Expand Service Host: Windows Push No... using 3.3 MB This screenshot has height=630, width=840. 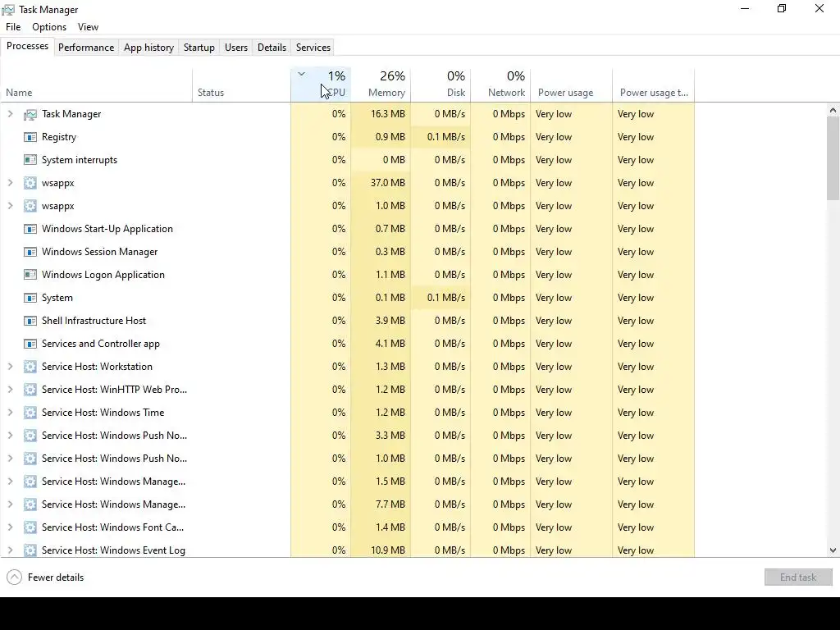coord(10,436)
